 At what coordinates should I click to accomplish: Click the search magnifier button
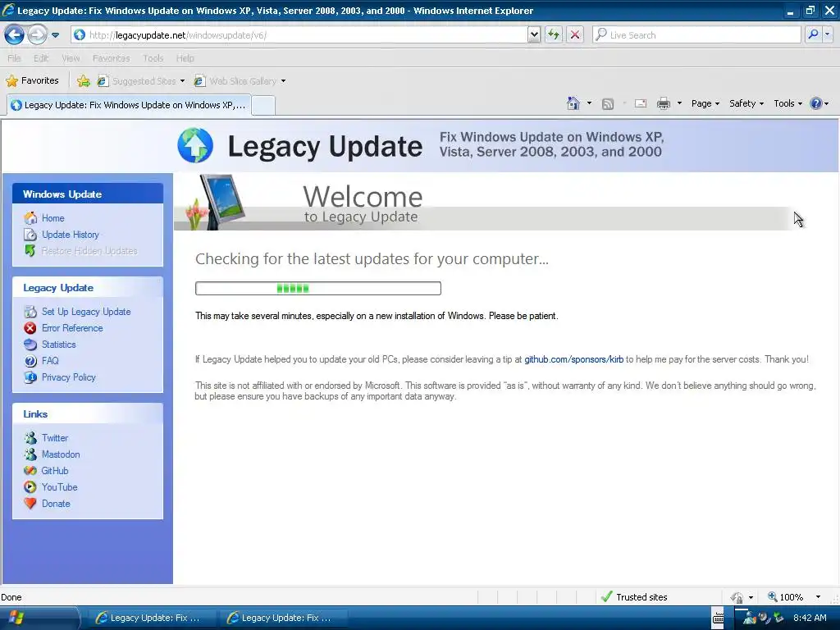[x=813, y=34]
